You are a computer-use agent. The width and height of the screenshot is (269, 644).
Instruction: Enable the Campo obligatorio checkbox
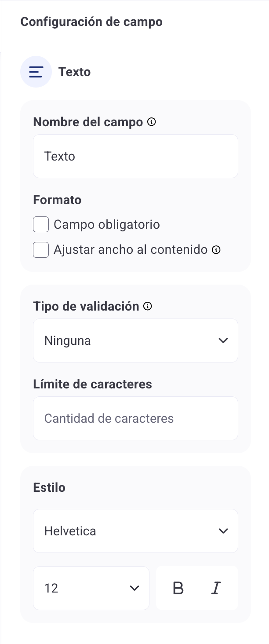point(41,225)
